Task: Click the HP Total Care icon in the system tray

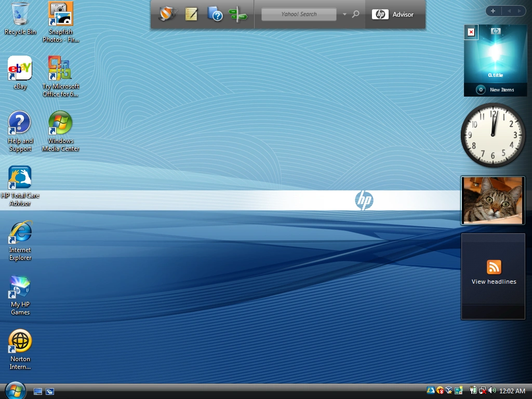Action: pyautogui.click(x=430, y=390)
